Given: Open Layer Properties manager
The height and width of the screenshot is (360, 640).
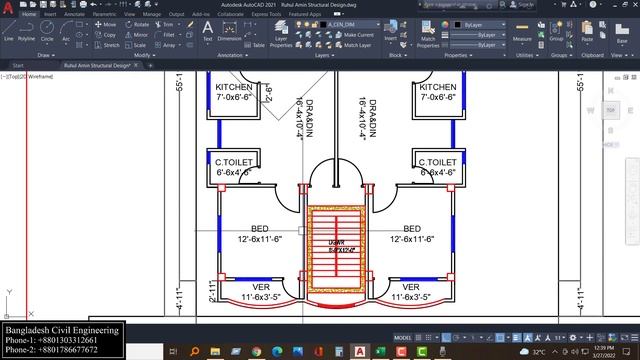Looking at the screenshot, I should 281,34.
